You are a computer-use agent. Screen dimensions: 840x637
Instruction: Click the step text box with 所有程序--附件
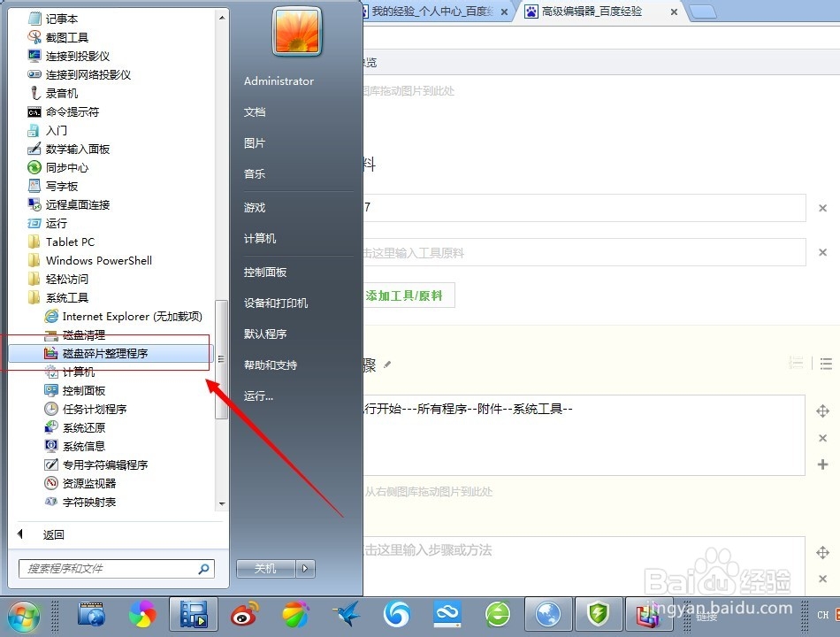tap(584, 435)
